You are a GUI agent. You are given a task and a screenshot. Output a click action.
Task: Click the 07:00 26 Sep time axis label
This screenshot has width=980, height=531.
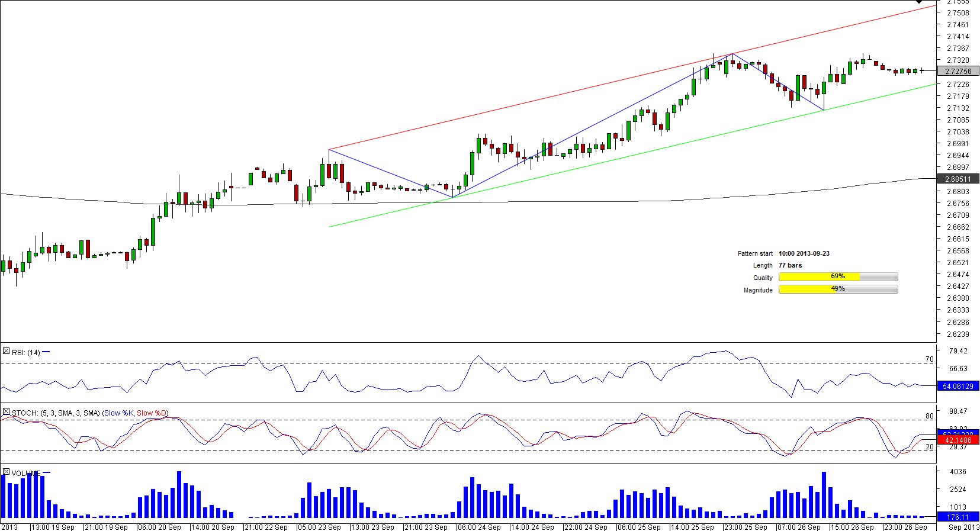[799, 527]
